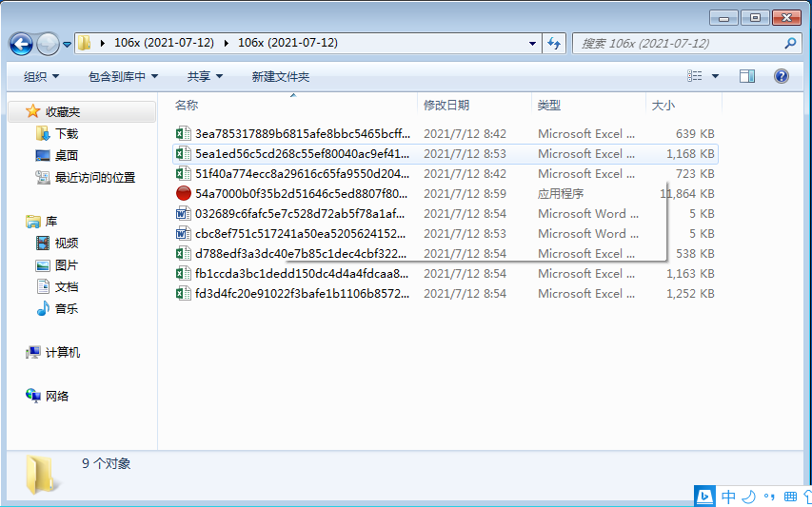Click the 计算机 monitor icon

(x=33, y=353)
